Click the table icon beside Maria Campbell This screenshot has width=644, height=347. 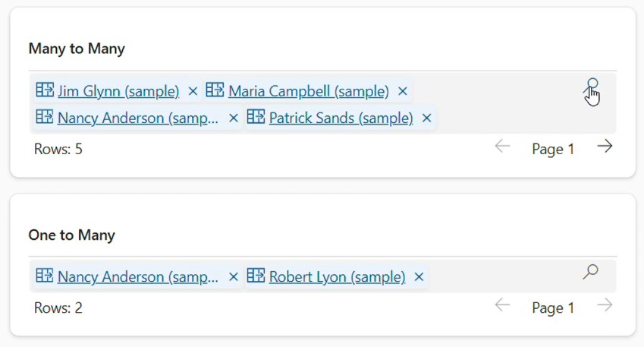tap(215, 90)
